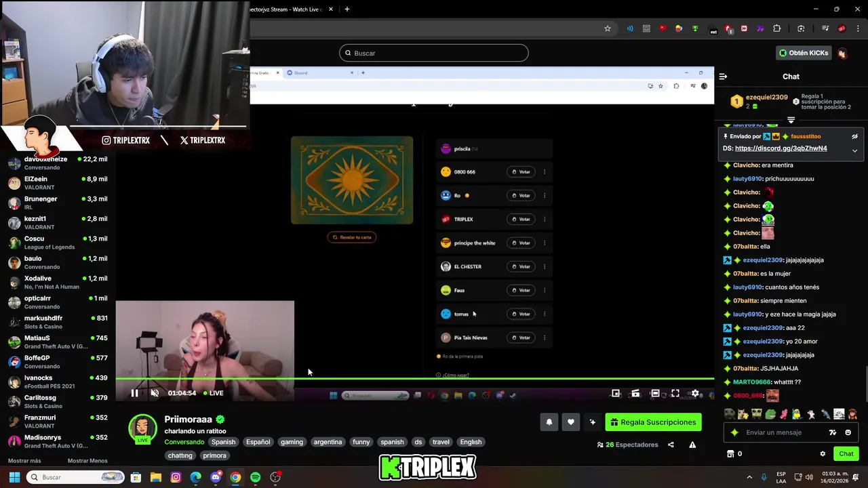Click Obtén KICKs button
This screenshot has width=868, height=488.
804,53
